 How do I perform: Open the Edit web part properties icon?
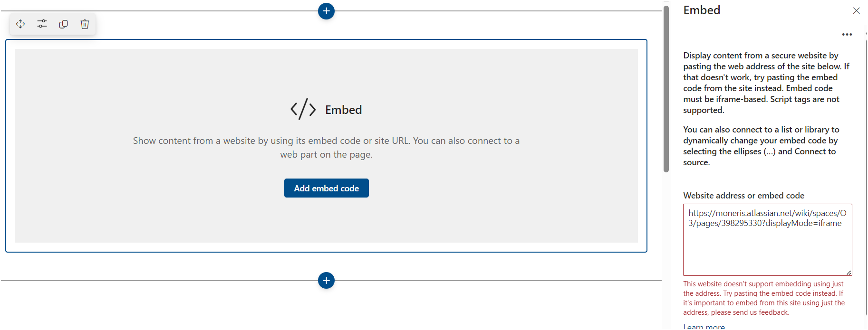pos(42,24)
